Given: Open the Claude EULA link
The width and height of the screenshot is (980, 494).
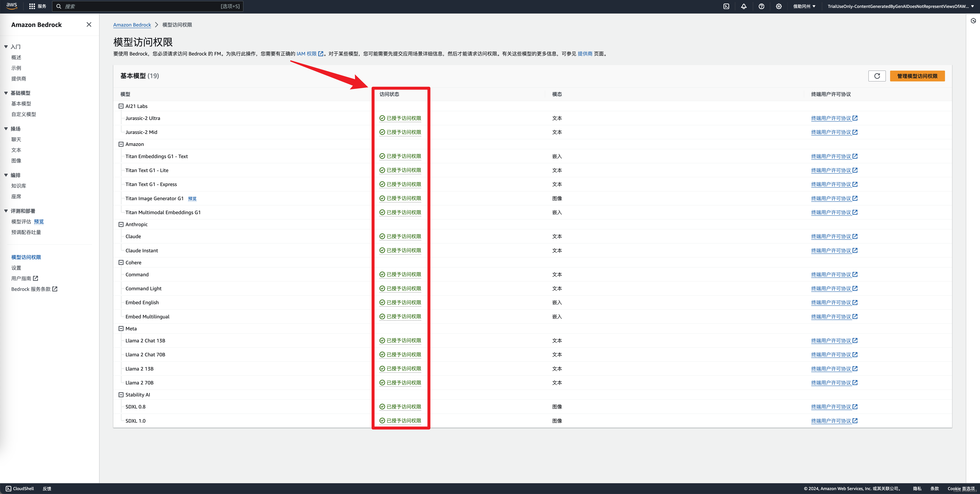Looking at the screenshot, I should 834,237.
